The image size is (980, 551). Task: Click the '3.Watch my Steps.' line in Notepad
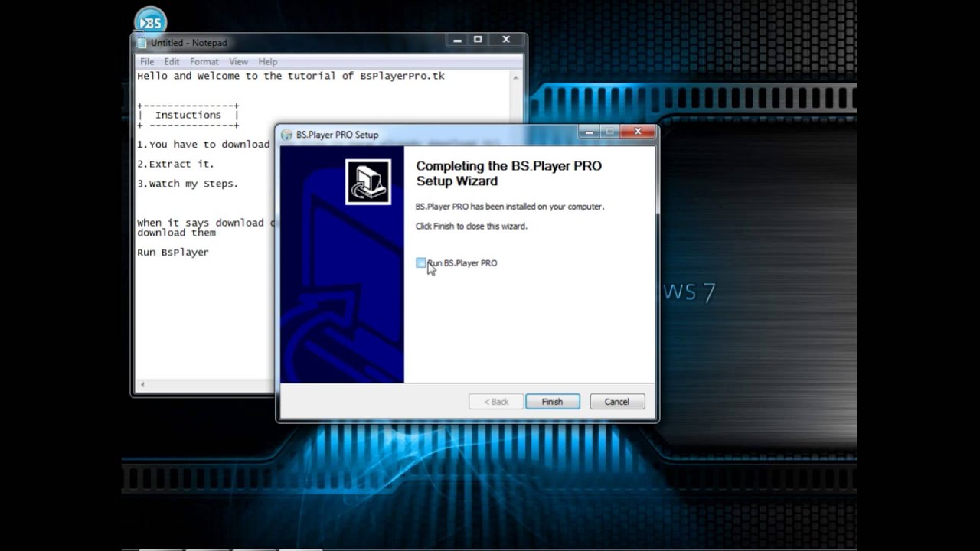[188, 184]
